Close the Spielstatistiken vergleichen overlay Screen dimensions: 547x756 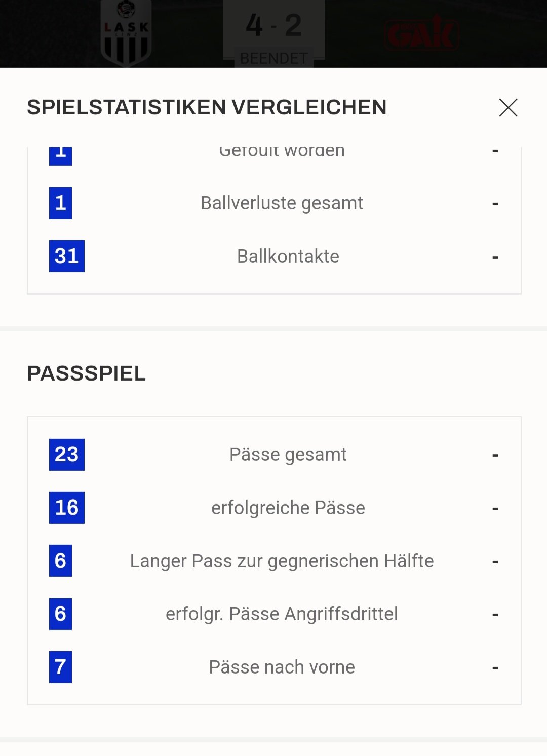[x=508, y=107]
